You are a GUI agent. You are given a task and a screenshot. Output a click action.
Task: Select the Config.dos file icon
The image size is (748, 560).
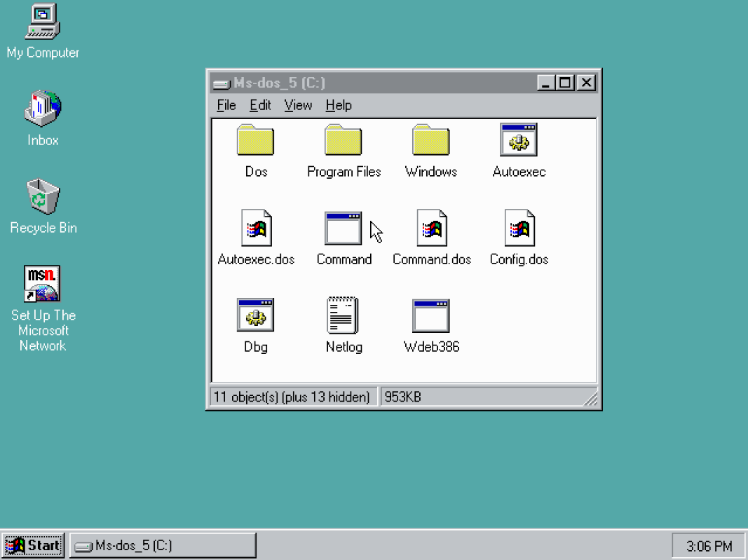point(519,228)
